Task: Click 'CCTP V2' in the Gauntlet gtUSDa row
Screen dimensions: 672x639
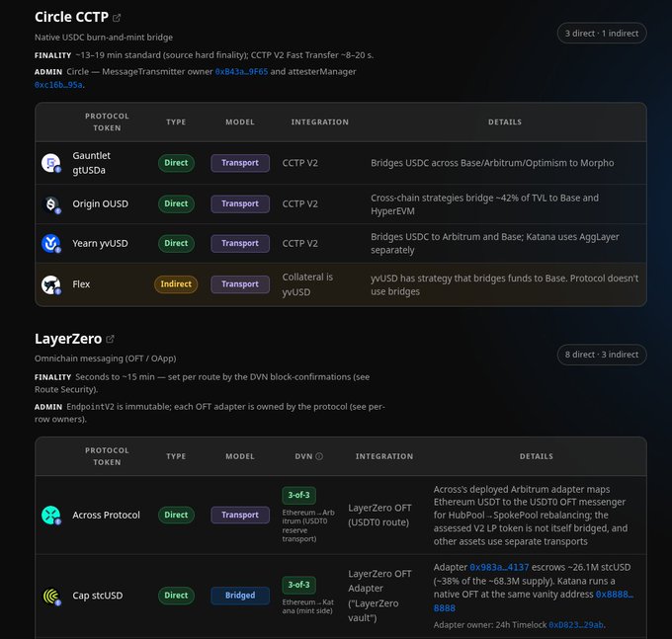Action: (300, 163)
